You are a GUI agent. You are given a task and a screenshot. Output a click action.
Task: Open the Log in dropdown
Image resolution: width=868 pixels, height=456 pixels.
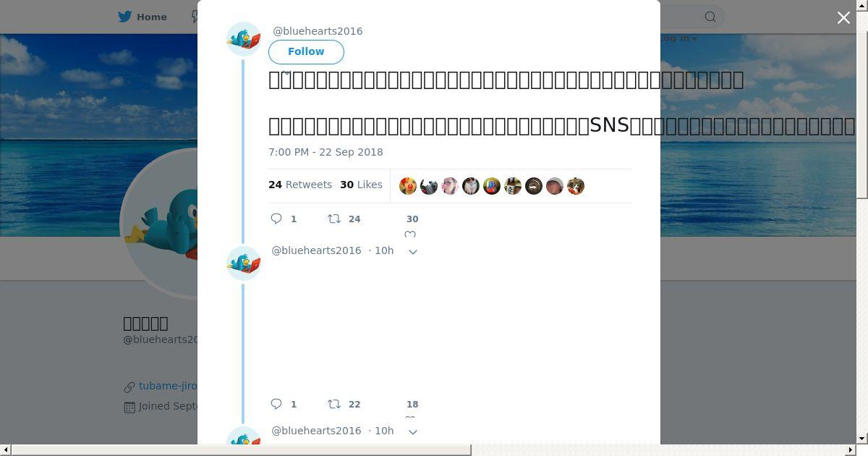click(678, 38)
